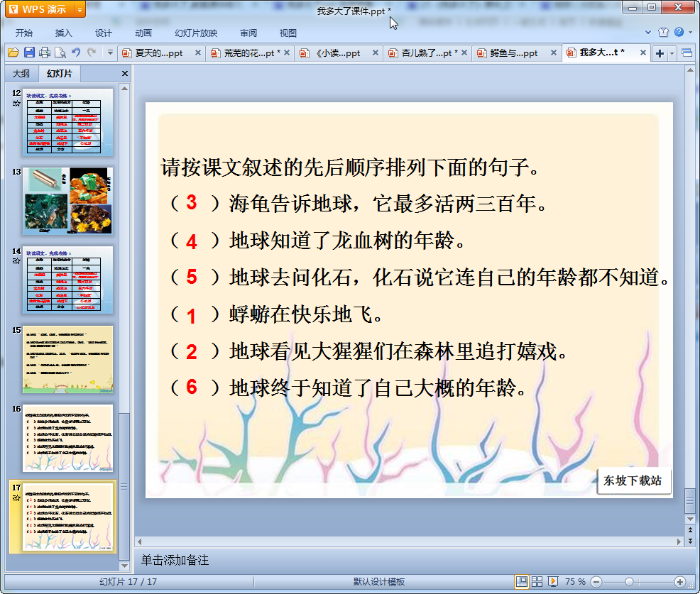Toggle normal view in status bar

(x=522, y=581)
